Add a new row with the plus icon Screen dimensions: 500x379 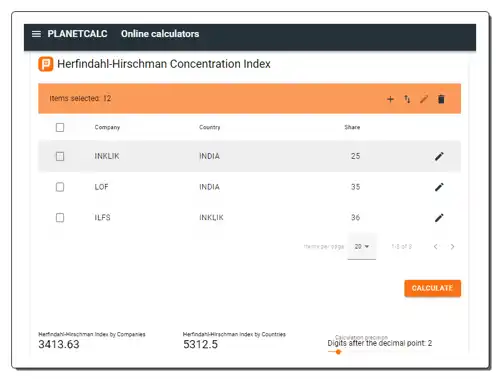tap(390, 99)
